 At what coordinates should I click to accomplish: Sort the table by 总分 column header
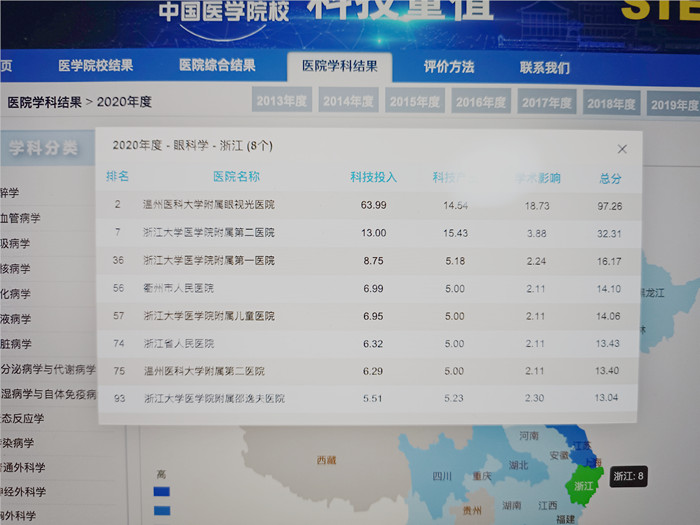coord(610,179)
